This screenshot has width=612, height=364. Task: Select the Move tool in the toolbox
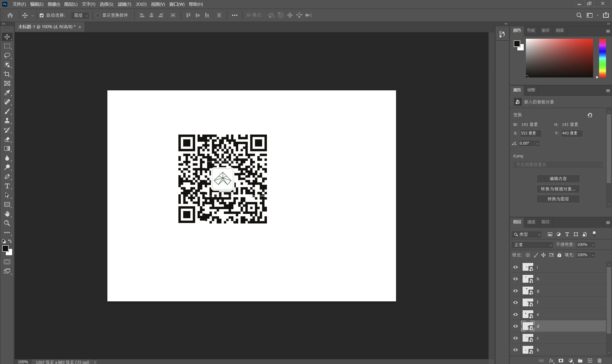pyautogui.click(x=7, y=37)
